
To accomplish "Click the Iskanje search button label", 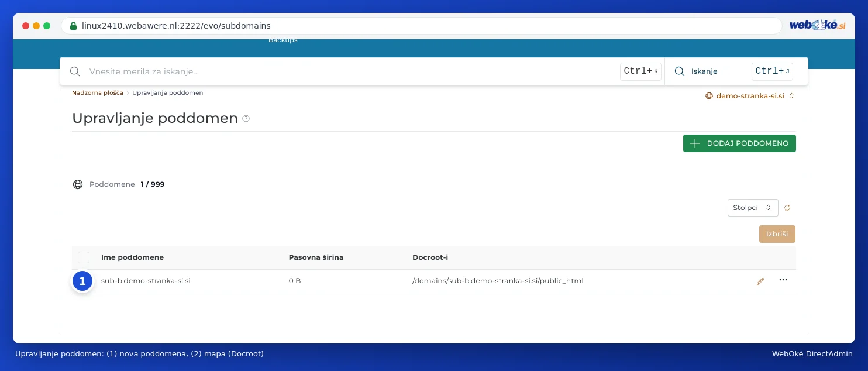I will (704, 71).
